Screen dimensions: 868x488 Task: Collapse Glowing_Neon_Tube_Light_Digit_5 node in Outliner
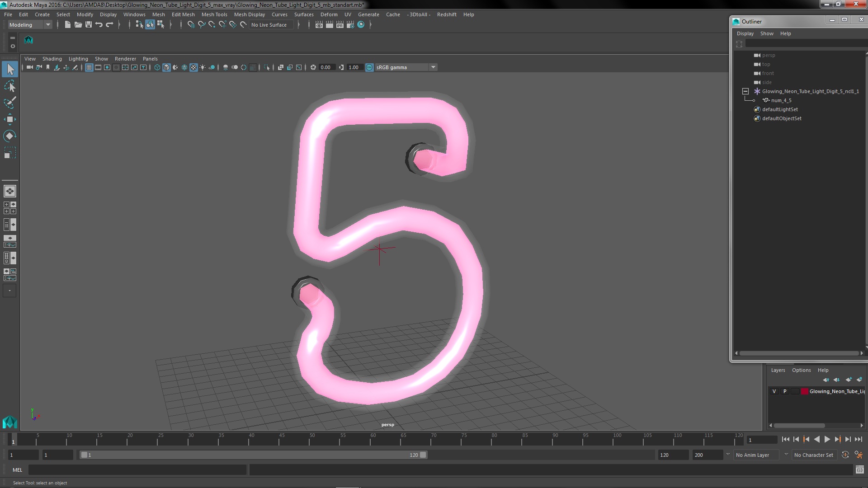745,91
